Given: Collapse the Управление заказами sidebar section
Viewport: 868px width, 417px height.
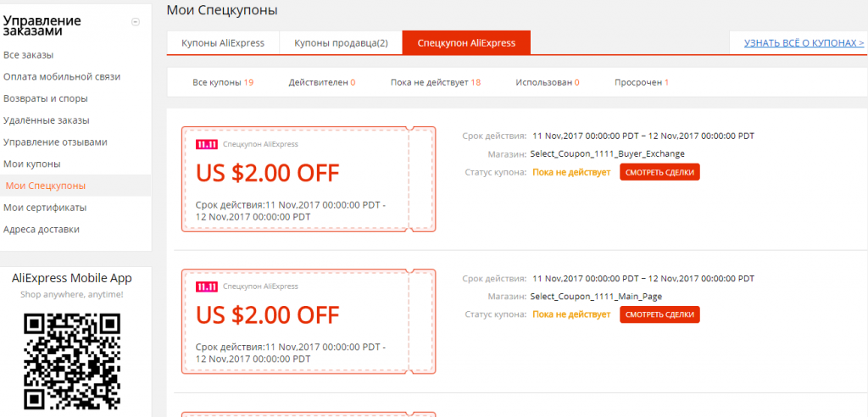Looking at the screenshot, I should pos(136,22).
